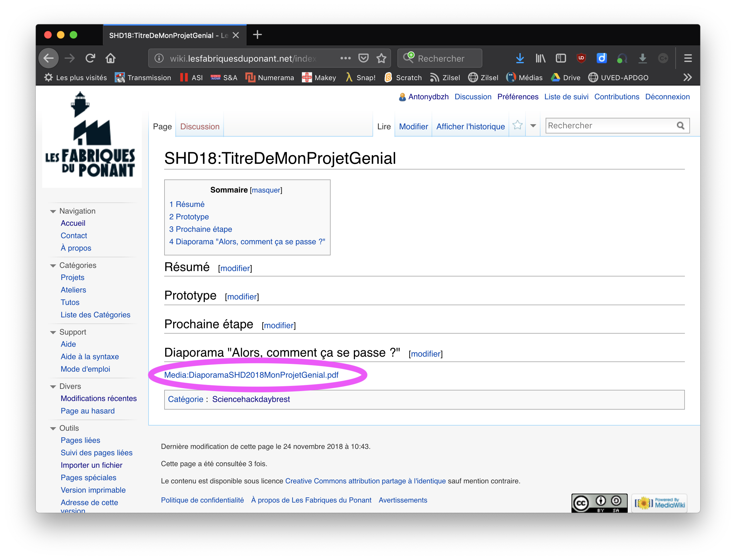The width and height of the screenshot is (736, 560).
Task: Save page to Pocket icon
Action: click(x=363, y=58)
